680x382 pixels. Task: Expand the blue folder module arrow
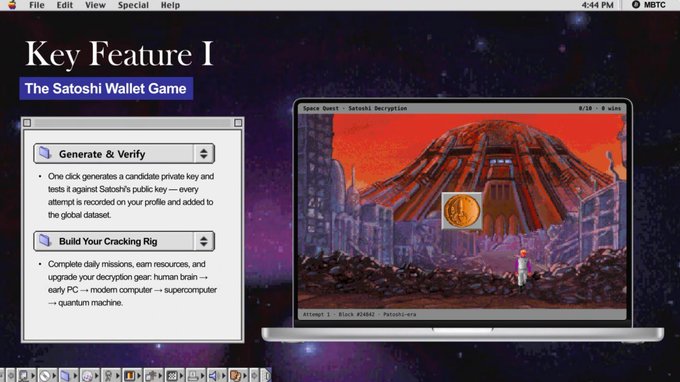[75, 375]
